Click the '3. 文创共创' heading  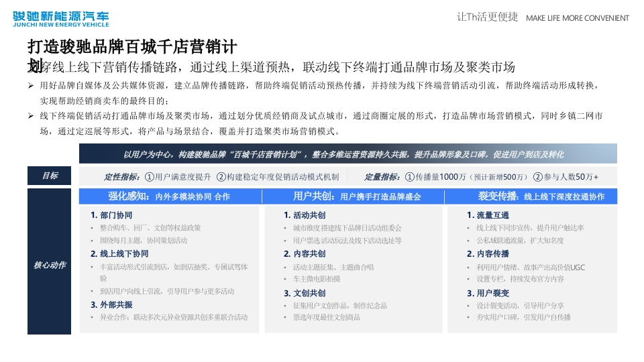pyautogui.click(x=305, y=293)
